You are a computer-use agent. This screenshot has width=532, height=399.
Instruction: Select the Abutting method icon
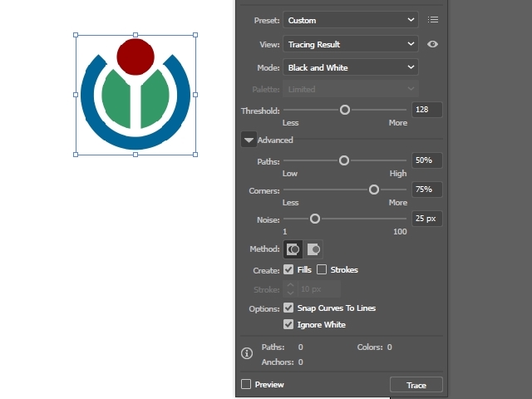coord(293,249)
